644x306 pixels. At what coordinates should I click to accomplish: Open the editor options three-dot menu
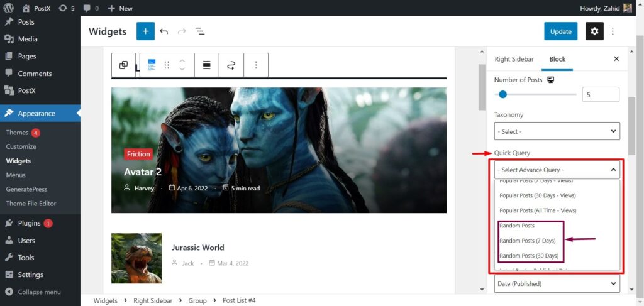tap(613, 31)
